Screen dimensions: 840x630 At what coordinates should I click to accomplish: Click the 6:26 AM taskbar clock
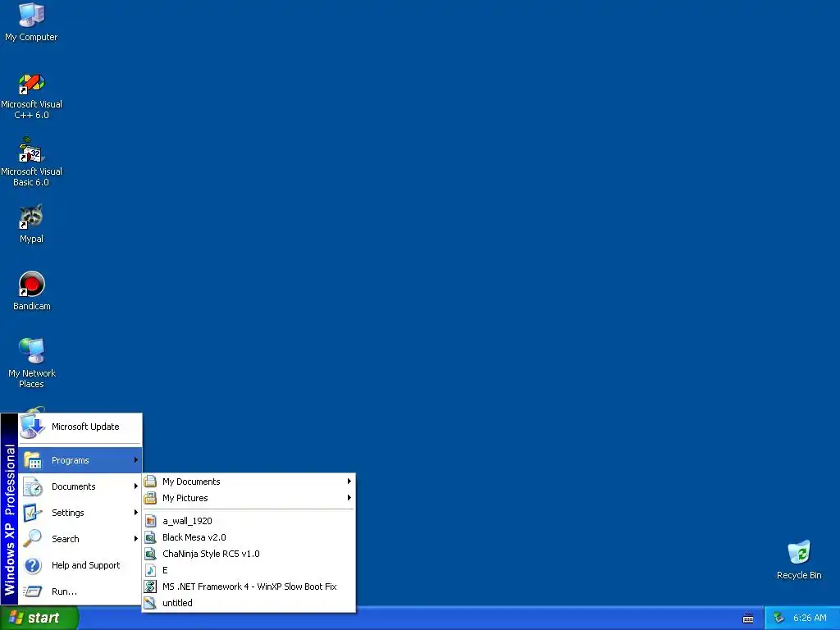[810, 619]
